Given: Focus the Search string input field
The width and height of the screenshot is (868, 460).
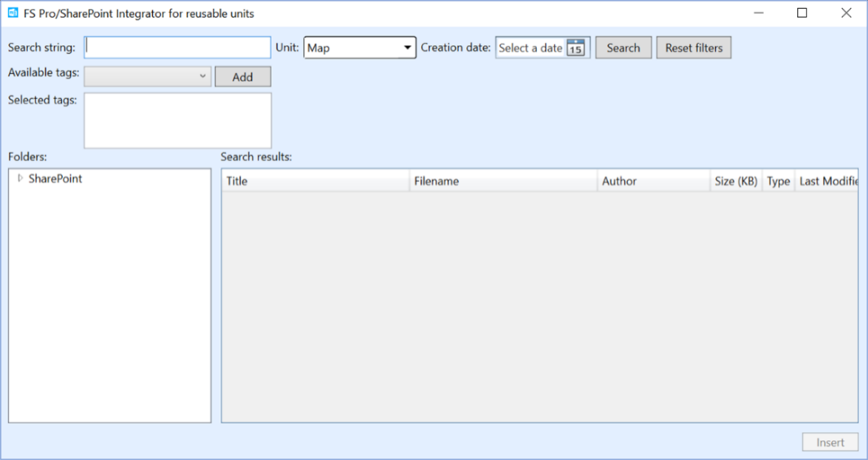Looking at the screenshot, I should (177, 48).
